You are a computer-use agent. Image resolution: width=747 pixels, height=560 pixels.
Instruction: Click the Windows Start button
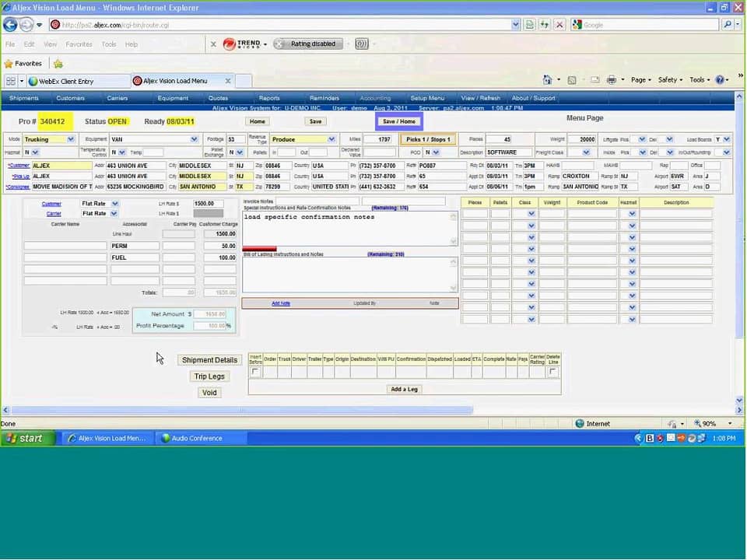point(28,438)
